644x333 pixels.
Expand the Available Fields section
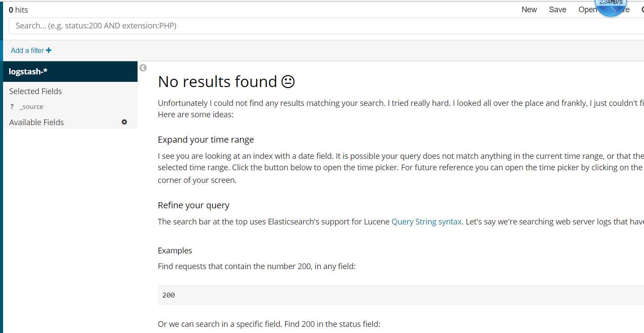click(36, 123)
